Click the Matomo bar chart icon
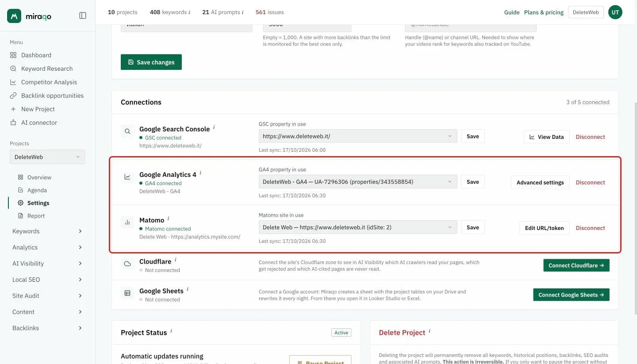Image resolution: width=637 pixels, height=364 pixels. (x=127, y=222)
